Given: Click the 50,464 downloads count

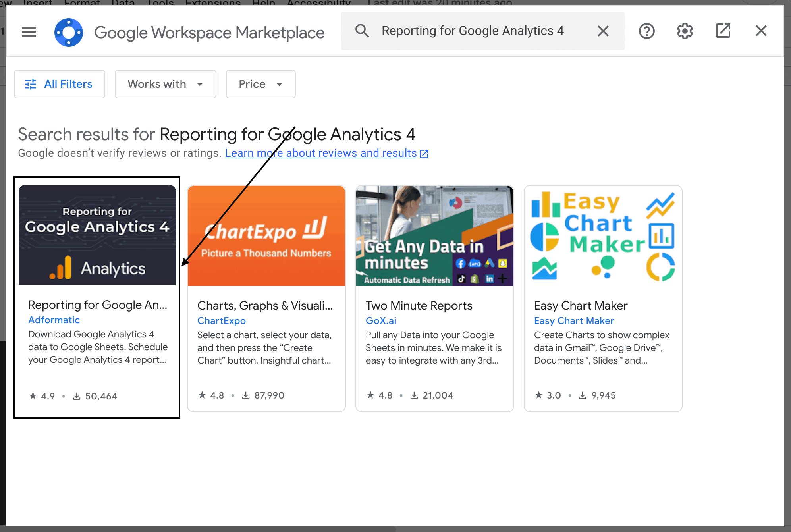Looking at the screenshot, I should pyautogui.click(x=95, y=396).
